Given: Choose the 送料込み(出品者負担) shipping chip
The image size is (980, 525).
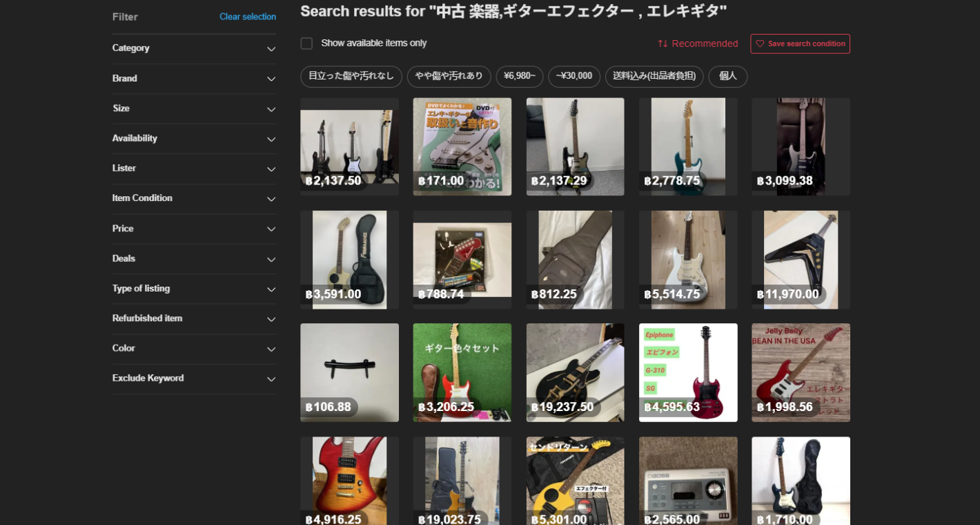Looking at the screenshot, I should pos(654,76).
